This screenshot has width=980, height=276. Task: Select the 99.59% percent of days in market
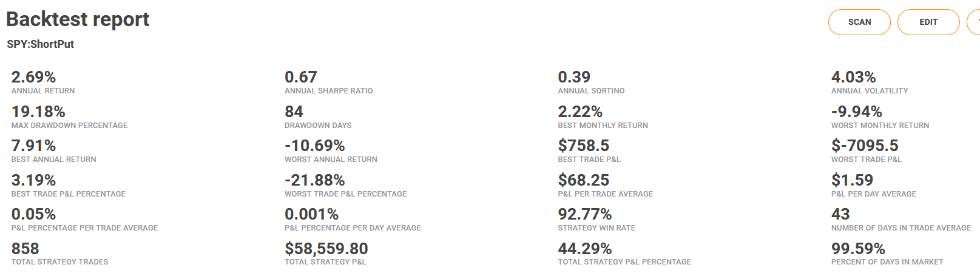tap(858, 249)
